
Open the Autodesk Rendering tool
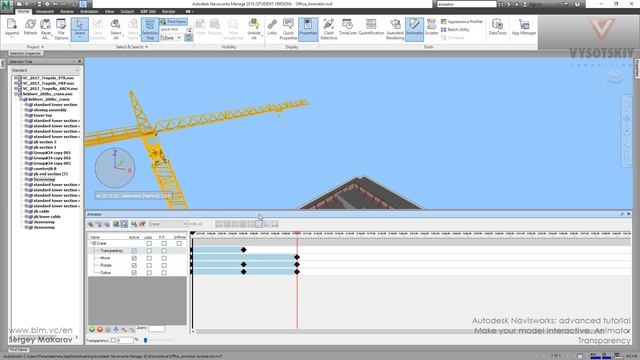pos(395,29)
